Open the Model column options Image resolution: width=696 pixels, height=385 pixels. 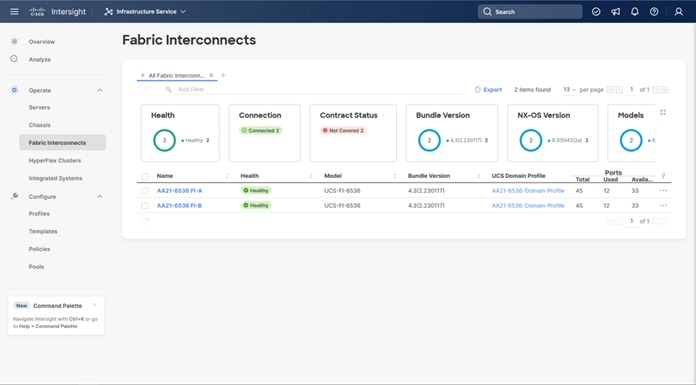point(395,176)
